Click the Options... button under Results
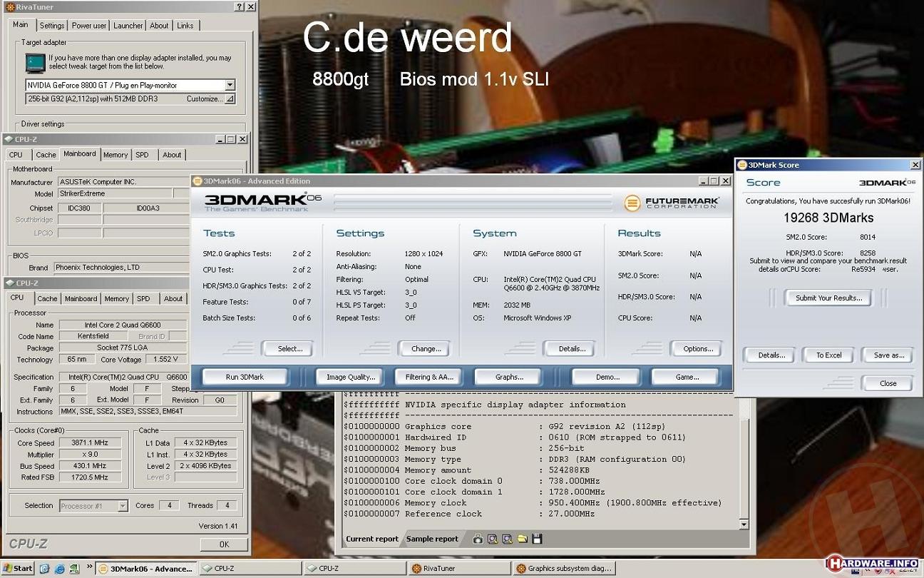This screenshot has width=924, height=578. pyautogui.click(x=697, y=348)
